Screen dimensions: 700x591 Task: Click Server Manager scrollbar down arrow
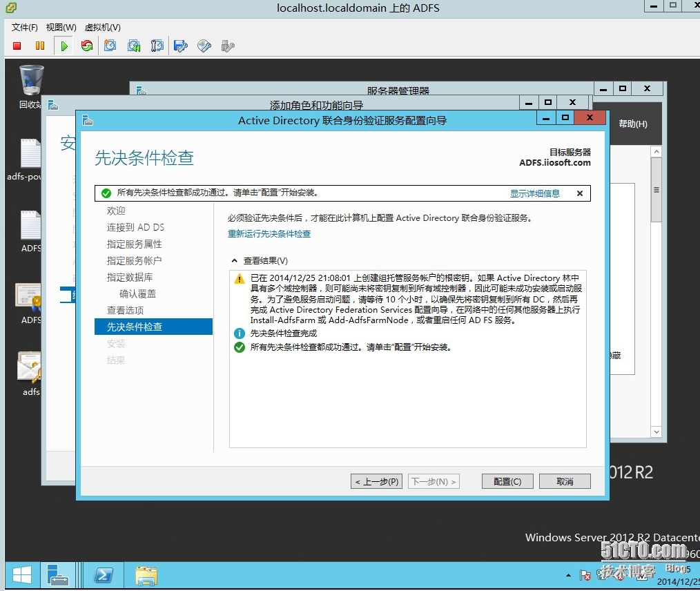(x=656, y=432)
